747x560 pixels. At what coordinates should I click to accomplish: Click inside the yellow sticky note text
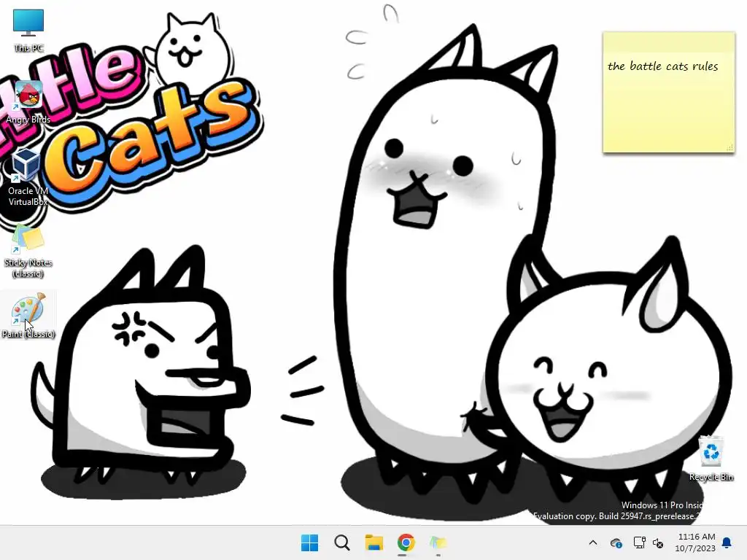(x=662, y=66)
